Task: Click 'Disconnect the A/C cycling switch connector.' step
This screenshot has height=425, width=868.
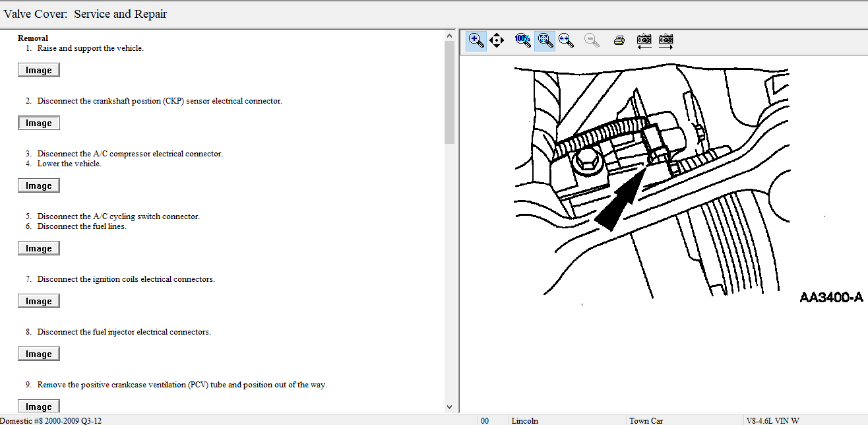Action: pos(118,216)
